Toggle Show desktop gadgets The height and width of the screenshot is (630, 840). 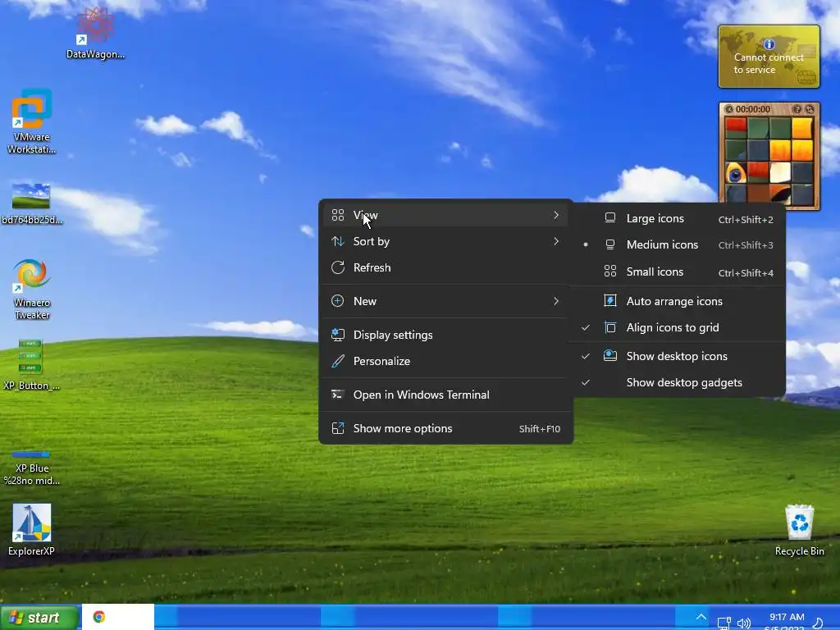678,382
